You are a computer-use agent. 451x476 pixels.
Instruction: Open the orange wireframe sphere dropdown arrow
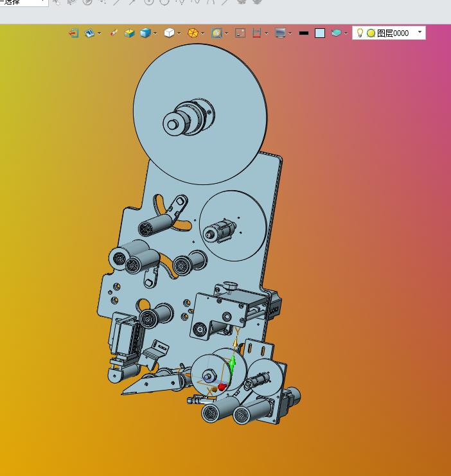202,33
